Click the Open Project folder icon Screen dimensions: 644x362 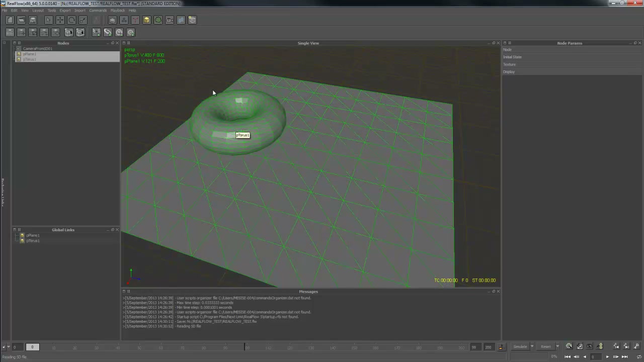click(21, 20)
